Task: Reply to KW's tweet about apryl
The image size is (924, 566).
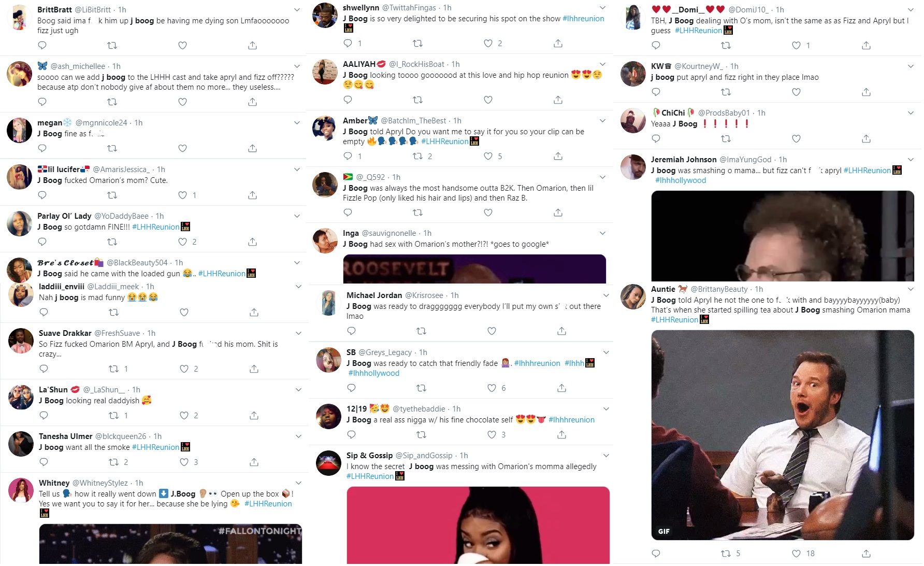Action: click(656, 92)
